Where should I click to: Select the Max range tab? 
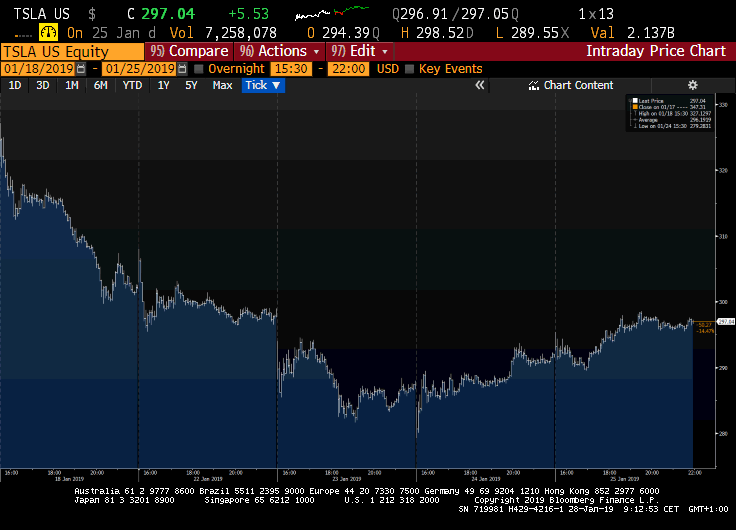[222, 85]
